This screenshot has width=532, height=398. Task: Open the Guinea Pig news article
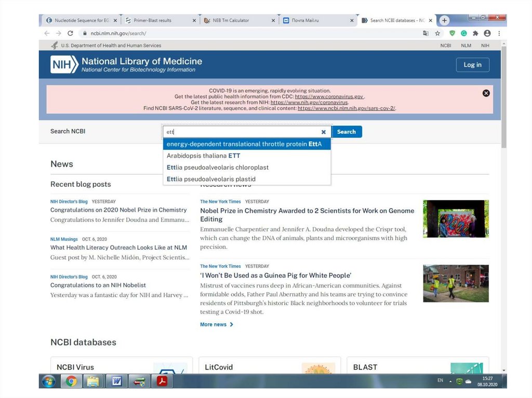[275, 275]
